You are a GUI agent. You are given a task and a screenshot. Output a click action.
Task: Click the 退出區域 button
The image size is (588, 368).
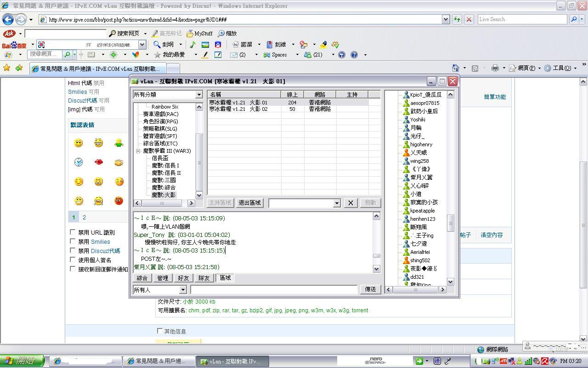click(249, 203)
